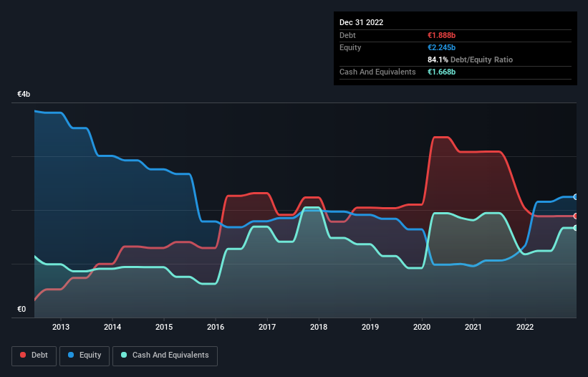Click the €1.888b debt value
Viewport: 588px width, 377px height.
[x=441, y=35]
